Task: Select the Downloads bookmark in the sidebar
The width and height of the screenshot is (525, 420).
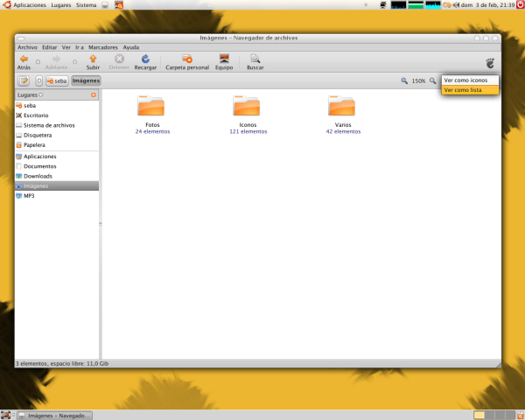Action: pyautogui.click(x=38, y=176)
